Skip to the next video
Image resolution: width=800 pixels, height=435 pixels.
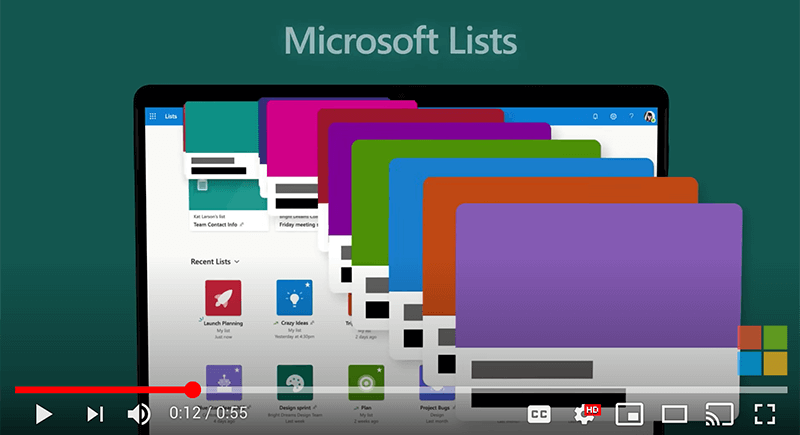95,414
